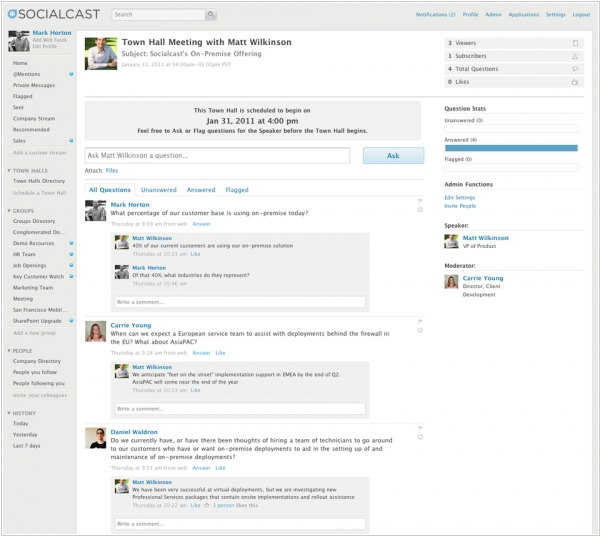Viewport: 600px width, 536px height.
Task: Open Company Stream in sidebar
Action: pos(34,119)
